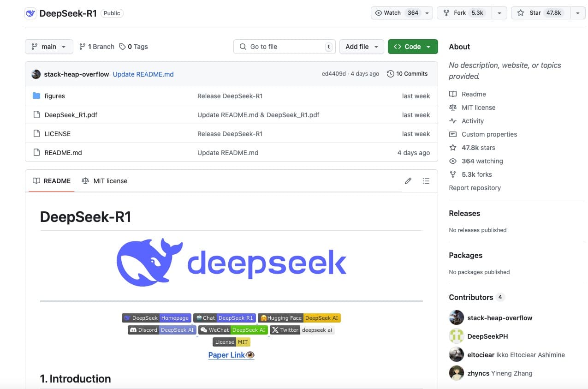Click the Twitter deepseek ai badge
This screenshot has height=389, width=588.
click(302, 330)
